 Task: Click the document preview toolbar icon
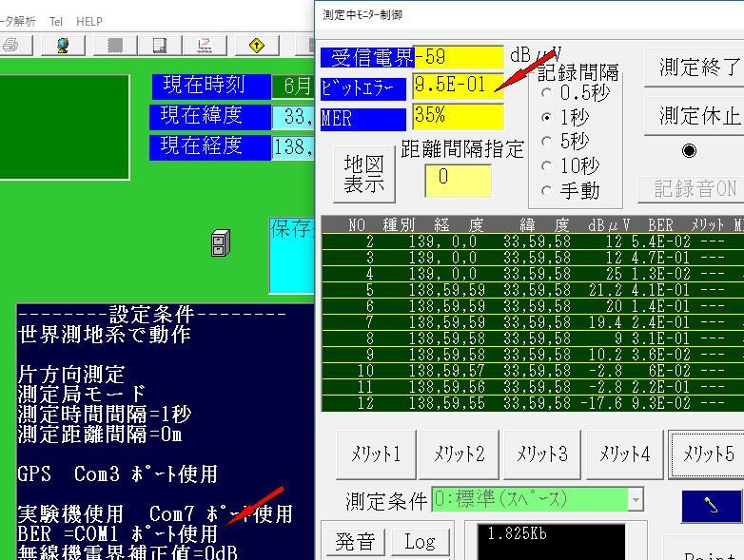tap(160, 45)
